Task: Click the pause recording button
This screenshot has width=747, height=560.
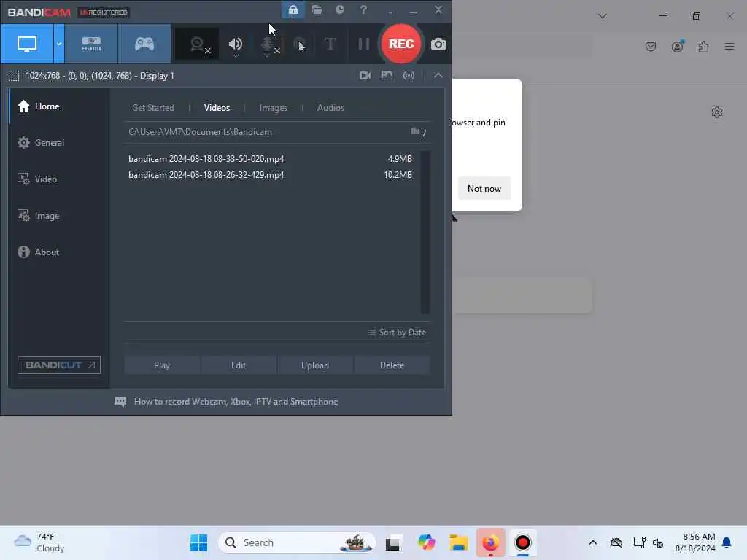Action: (363, 44)
